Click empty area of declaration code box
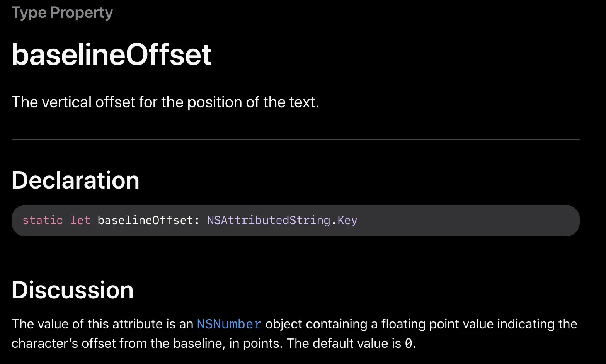 pyautogui.click(x=464, y=221)
